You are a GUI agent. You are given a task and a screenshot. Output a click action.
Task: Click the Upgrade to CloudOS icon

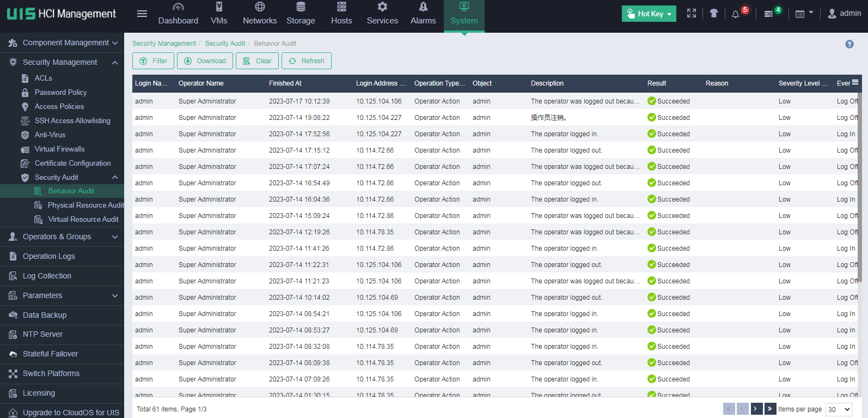[13, 413]
